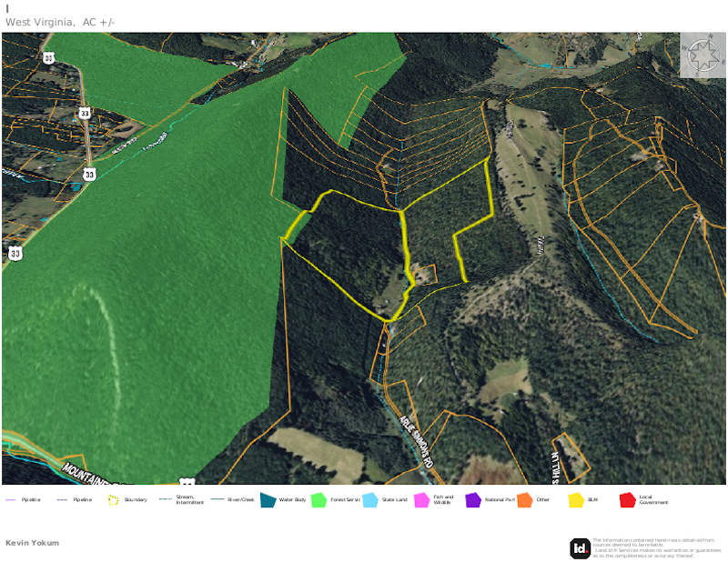
Task: Select the green Forest Service legend swatch
Action: click(318, 500)
